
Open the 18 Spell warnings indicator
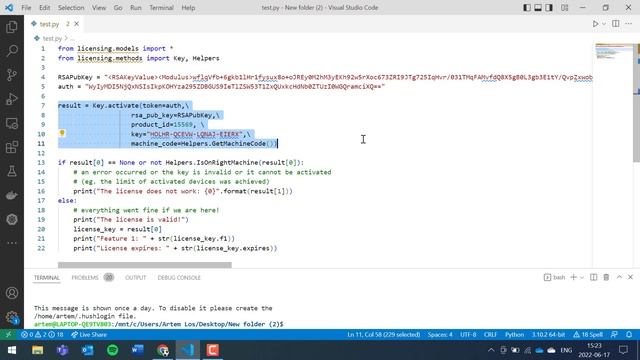588,335
